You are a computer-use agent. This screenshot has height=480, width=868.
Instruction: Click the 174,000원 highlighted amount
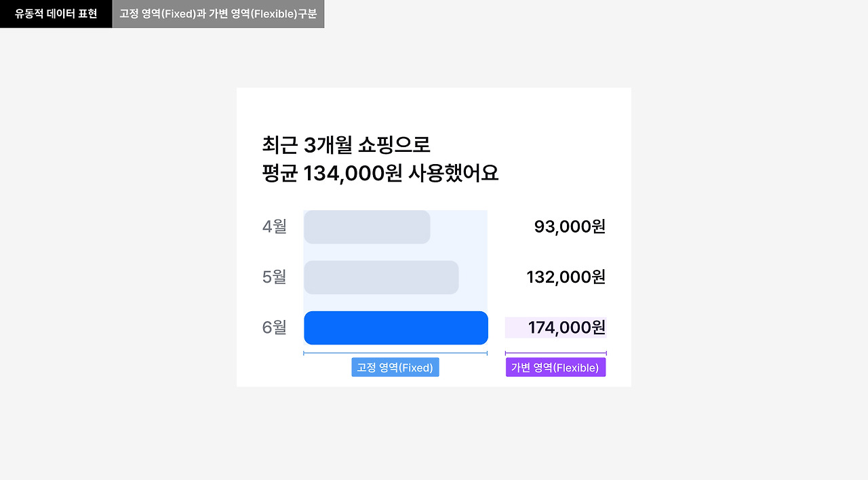pyautogui.click(x=556, y=327)
